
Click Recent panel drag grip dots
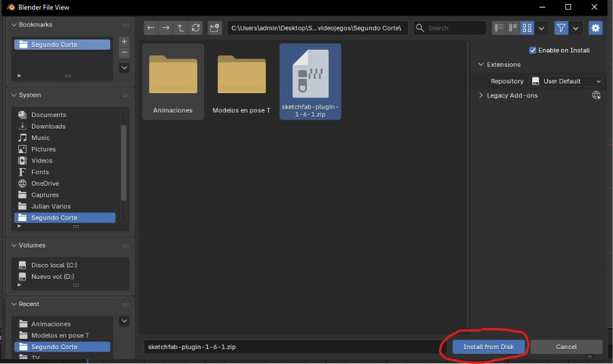pyautogui.click(x=125, y=304)
